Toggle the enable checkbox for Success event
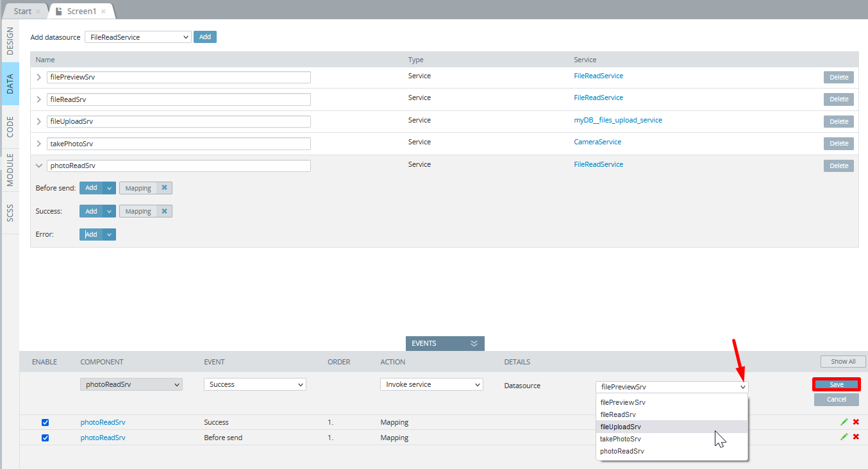This screenshot has height=469, width=868. tap(45, 422)
